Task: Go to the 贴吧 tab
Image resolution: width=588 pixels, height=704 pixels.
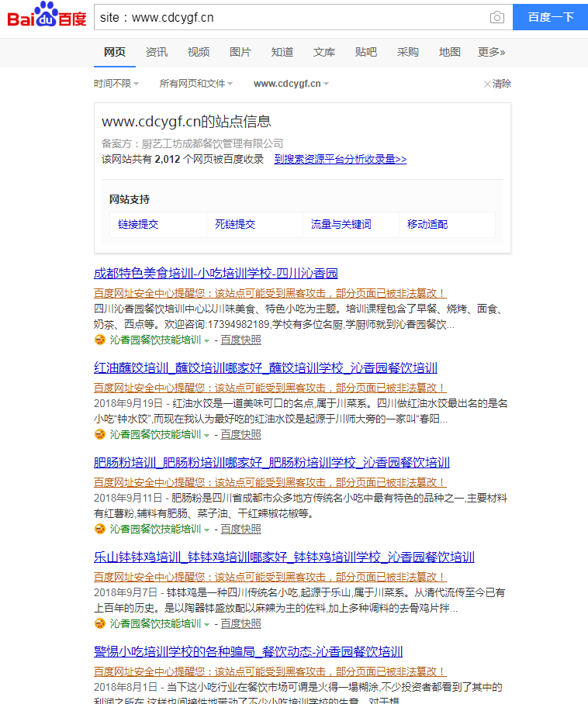Action: click(x=366, y=52)
